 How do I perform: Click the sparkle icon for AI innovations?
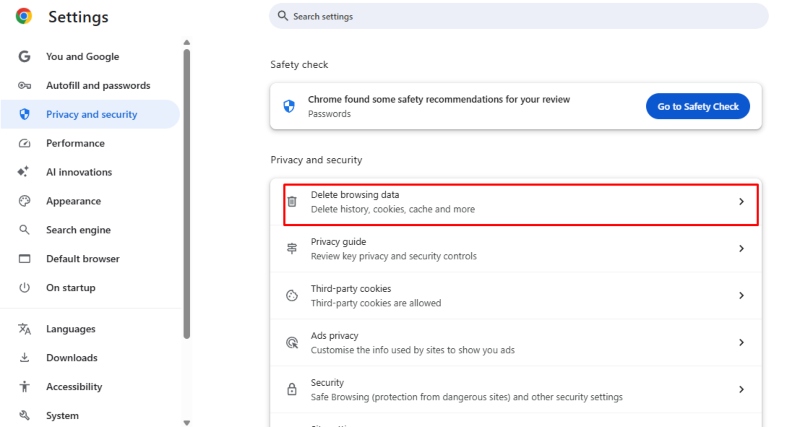click(23, 172)
